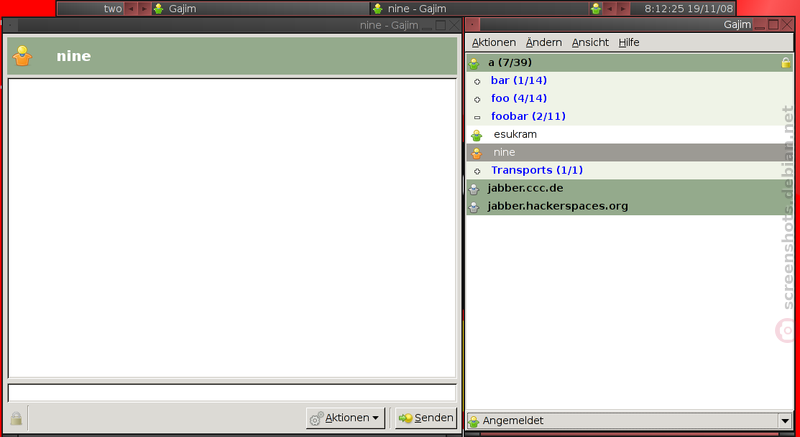
Task: Click the Gajim tray icon in the panel
Action: click(595, 9)
